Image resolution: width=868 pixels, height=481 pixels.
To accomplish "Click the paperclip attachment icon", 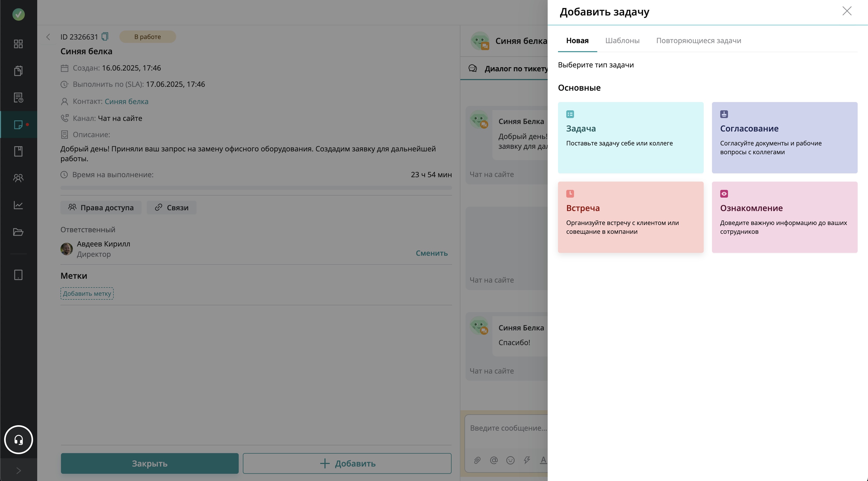I will [x=477, y=460].
